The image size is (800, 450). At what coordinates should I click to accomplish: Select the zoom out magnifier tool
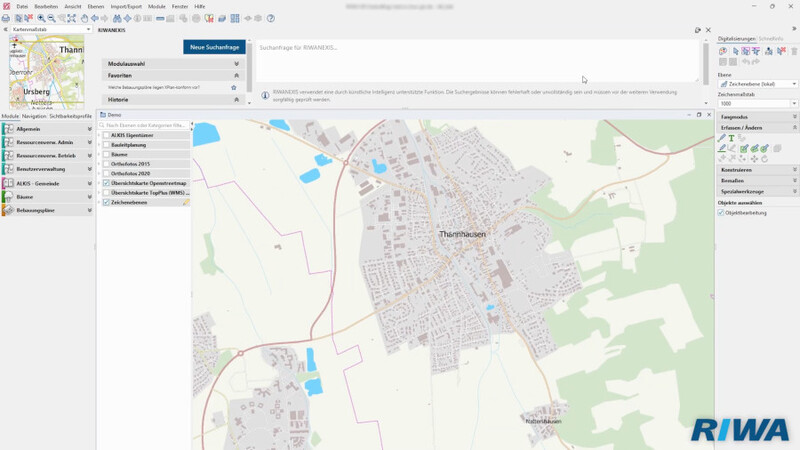52,18
